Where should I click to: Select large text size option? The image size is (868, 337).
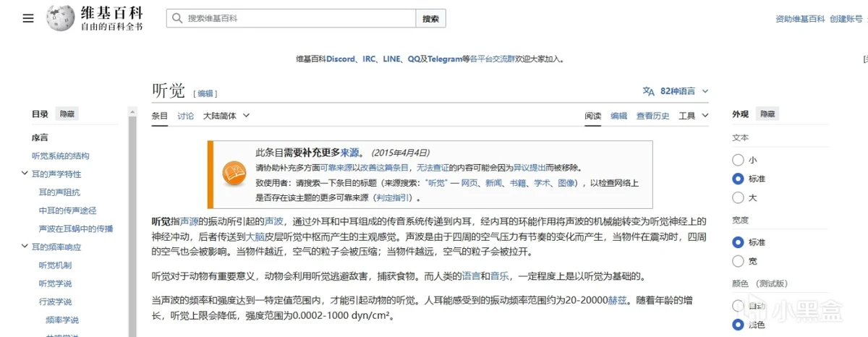(738, 197)
